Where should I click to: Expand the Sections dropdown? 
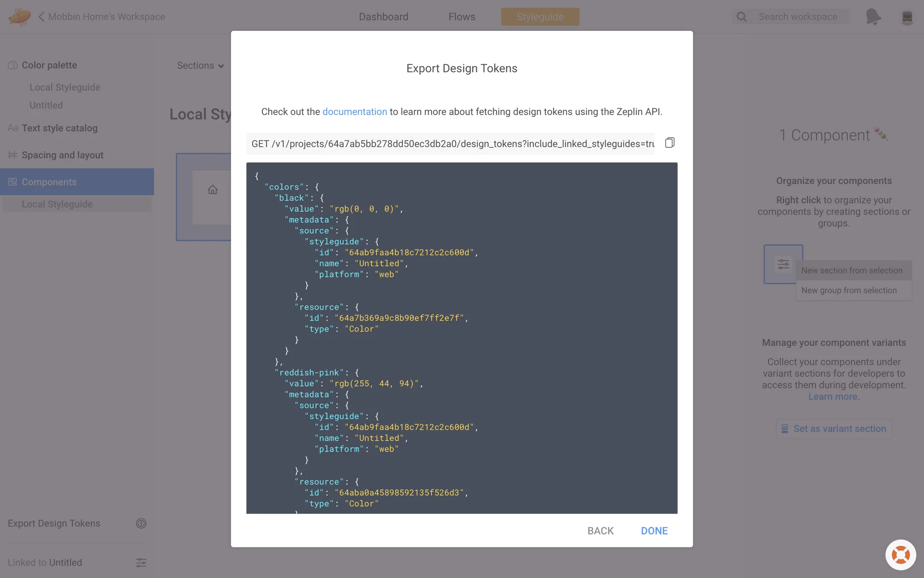pos(200,66)
